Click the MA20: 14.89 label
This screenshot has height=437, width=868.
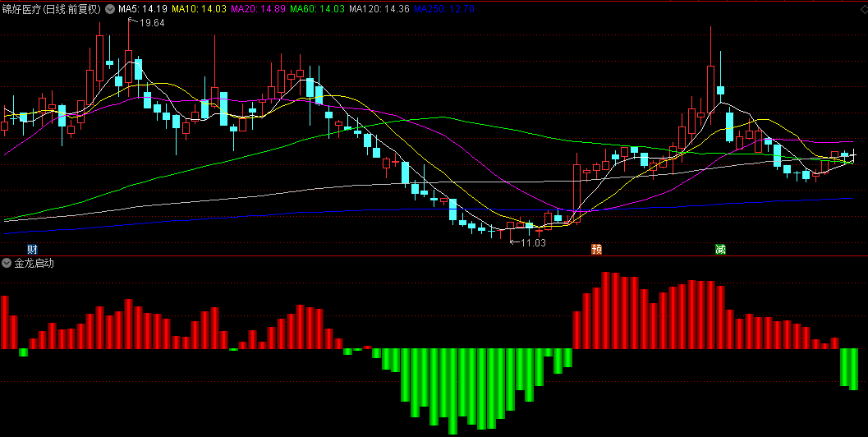(259, 9)
